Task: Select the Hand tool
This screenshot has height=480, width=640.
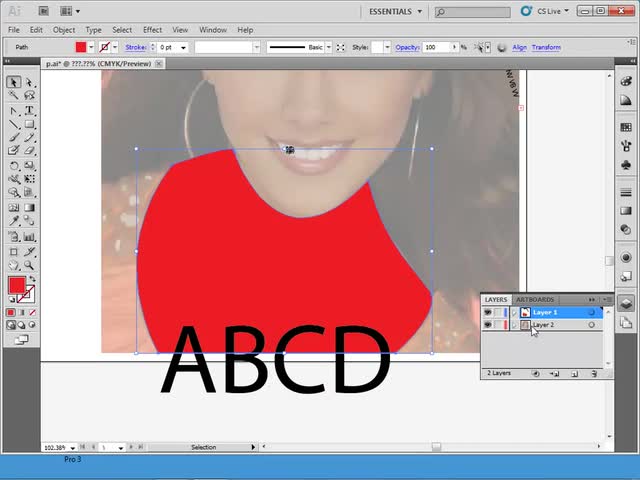Action: (x=13, y=265)
